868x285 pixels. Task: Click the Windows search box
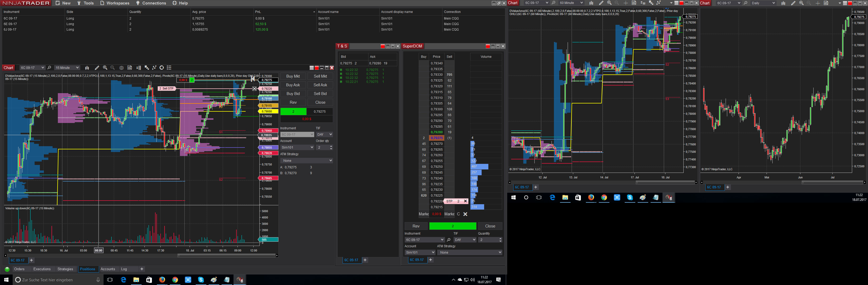[x=57, y=280]
